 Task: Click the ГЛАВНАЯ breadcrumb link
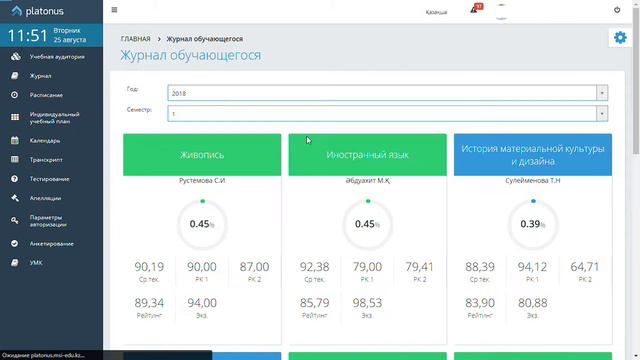[x=136, y=39]
